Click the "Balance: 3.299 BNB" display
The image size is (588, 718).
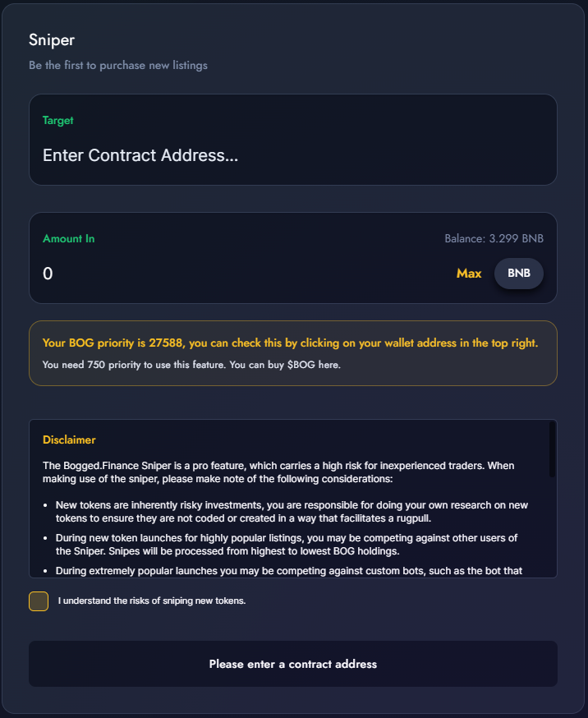tap(494, 237)
